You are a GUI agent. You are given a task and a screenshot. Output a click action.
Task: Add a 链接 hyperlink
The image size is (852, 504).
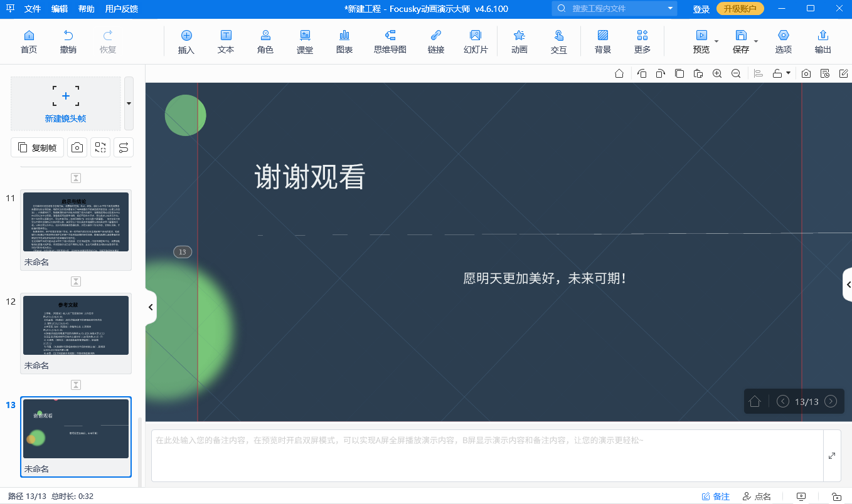[436, 42]
